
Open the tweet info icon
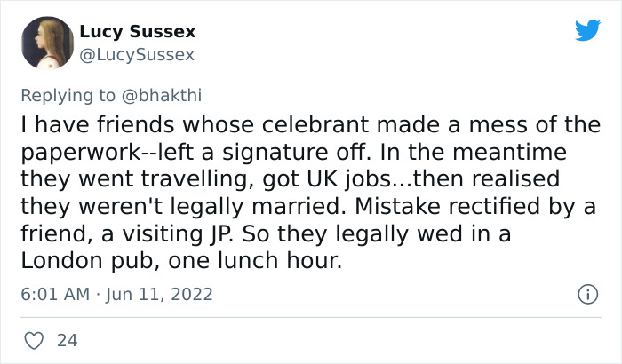(586, 293)
